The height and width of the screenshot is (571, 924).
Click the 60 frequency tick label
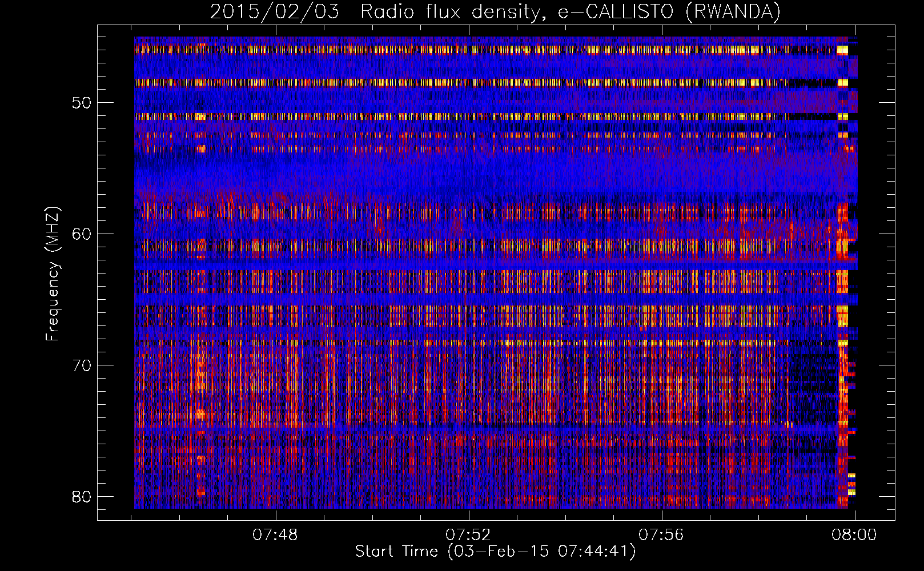point(82,234)
